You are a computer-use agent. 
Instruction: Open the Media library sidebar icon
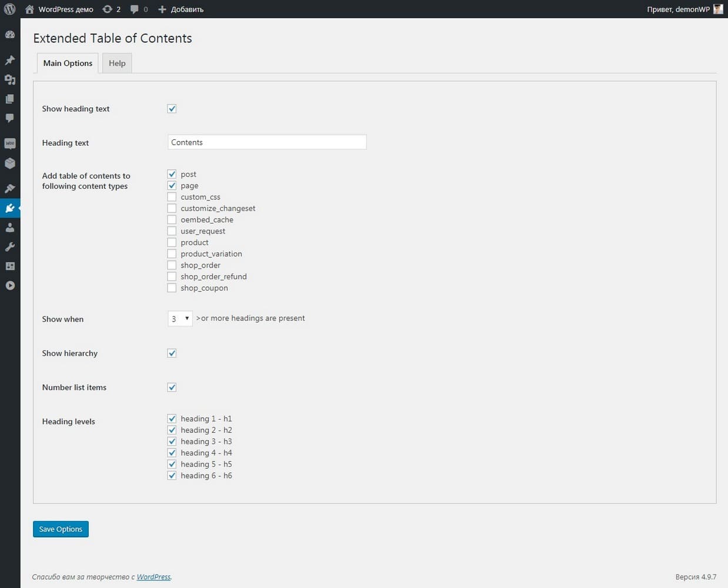click(x=10, y=79)
